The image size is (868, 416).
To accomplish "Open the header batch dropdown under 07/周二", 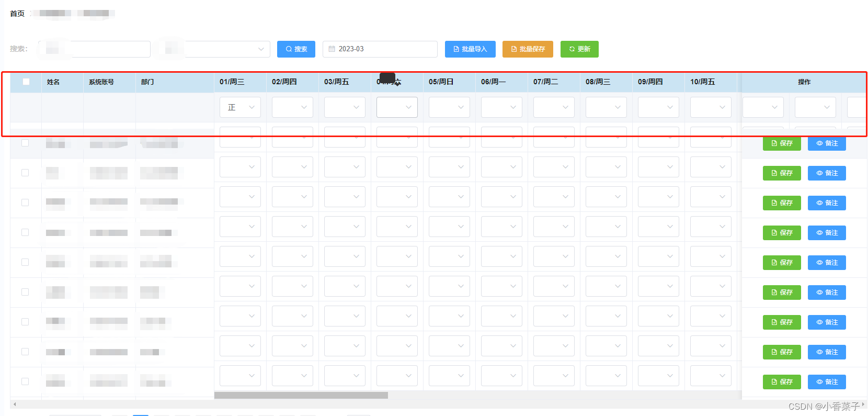I will tap(554, 107).
